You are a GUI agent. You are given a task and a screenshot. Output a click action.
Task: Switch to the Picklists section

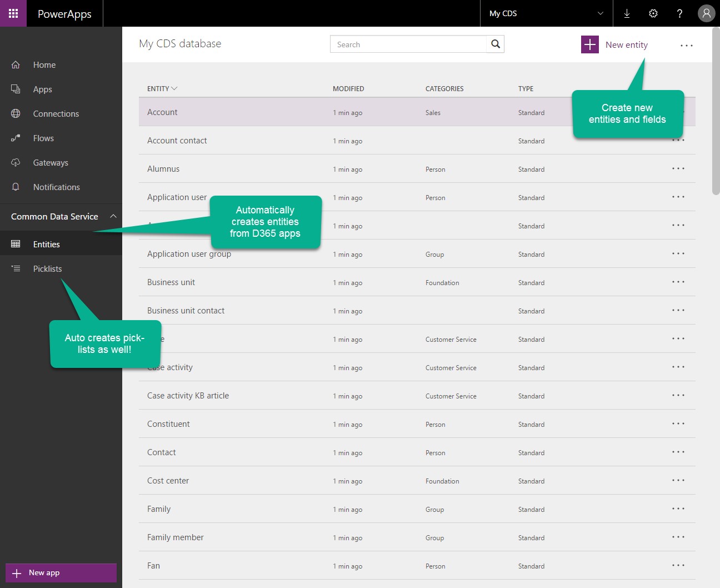(47, 268)
